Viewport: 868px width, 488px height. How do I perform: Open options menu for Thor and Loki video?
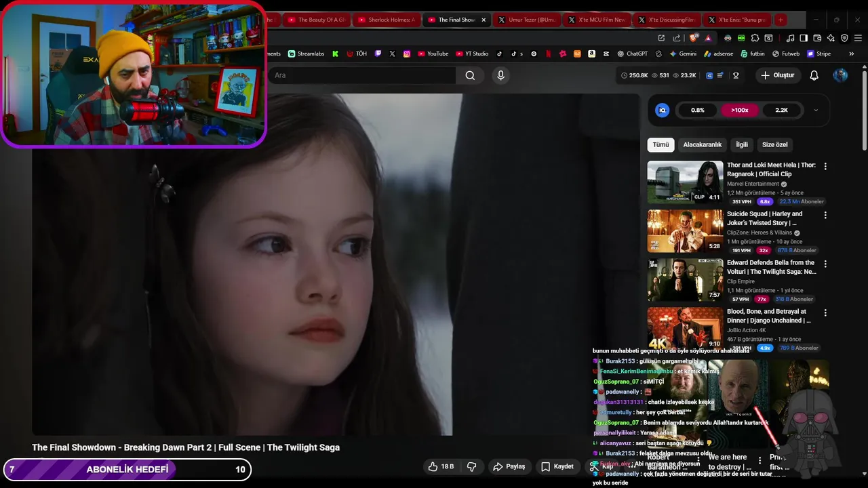(825, 166)
